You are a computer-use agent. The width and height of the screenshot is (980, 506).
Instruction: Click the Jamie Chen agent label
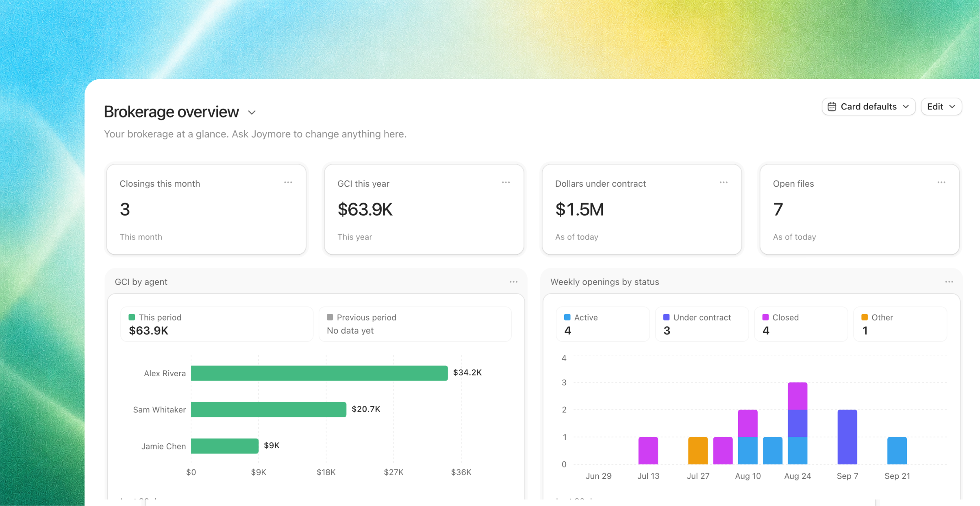coord(163,446)
